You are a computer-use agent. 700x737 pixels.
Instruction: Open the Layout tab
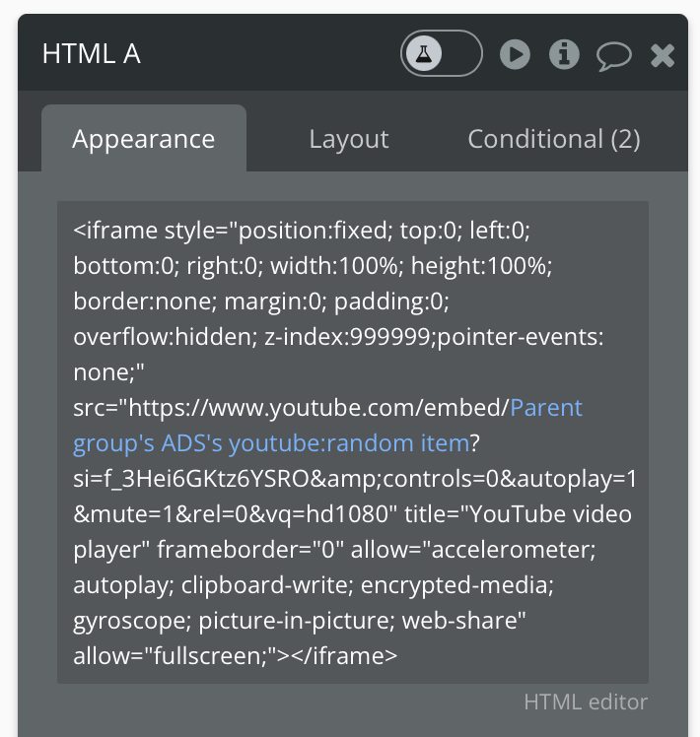tap(349, 139)
